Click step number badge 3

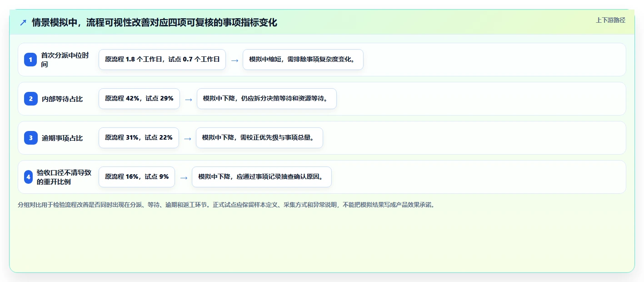coord(30,138)
